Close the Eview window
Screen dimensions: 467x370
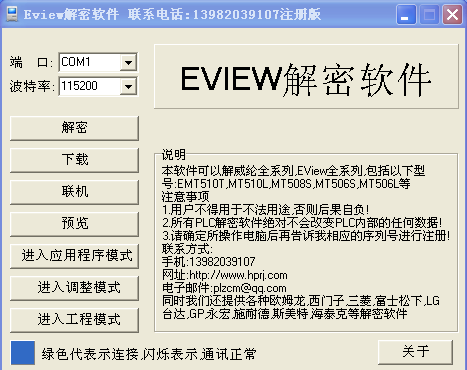coord(452,14)
